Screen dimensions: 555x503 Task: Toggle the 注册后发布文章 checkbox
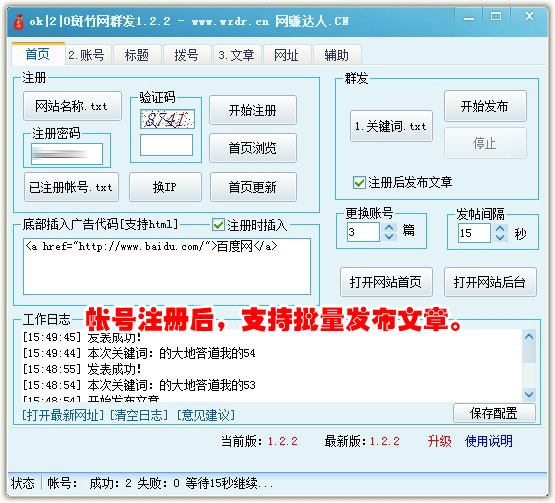click(359, 183)
